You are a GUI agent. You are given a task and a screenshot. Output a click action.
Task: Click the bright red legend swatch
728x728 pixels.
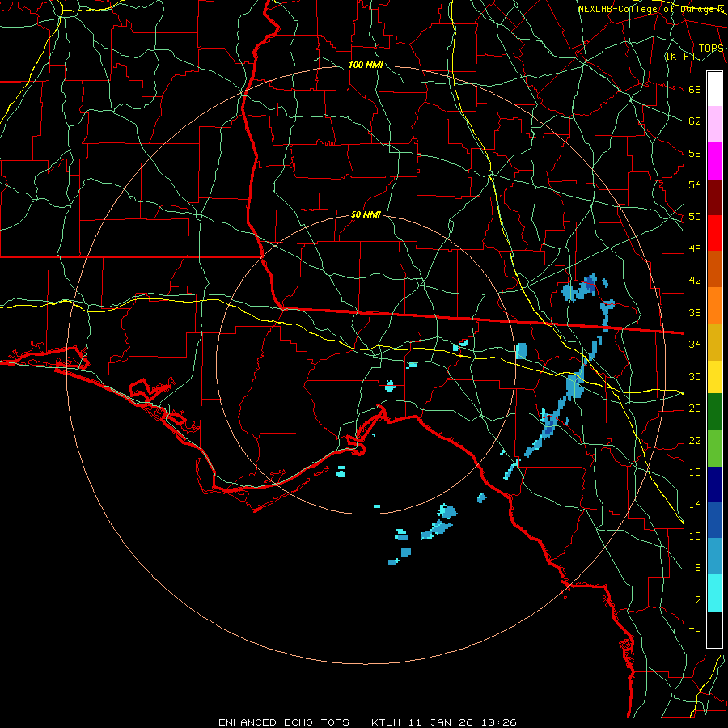point(714,233)
